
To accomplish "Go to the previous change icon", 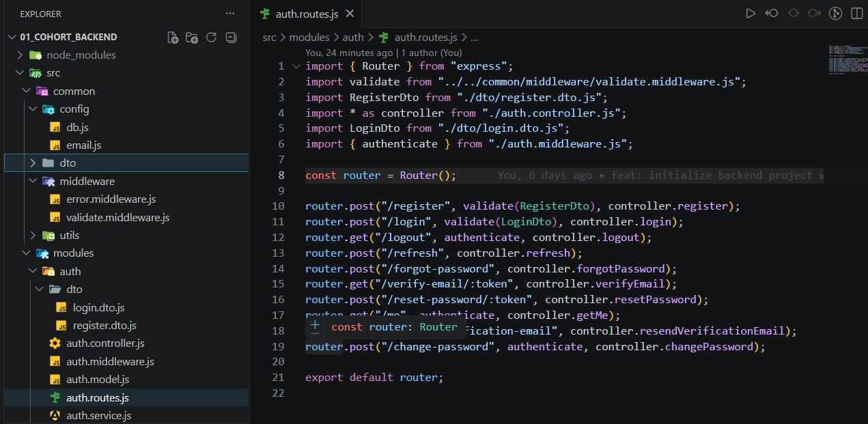I will [772, 14].
